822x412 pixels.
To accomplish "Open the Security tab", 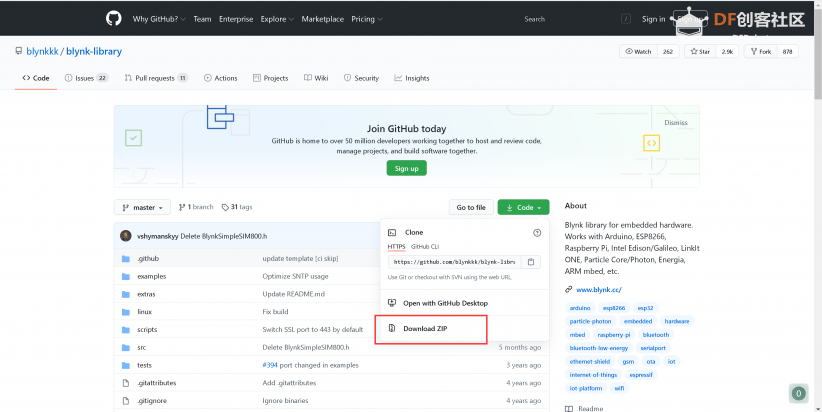I will 361,78.
